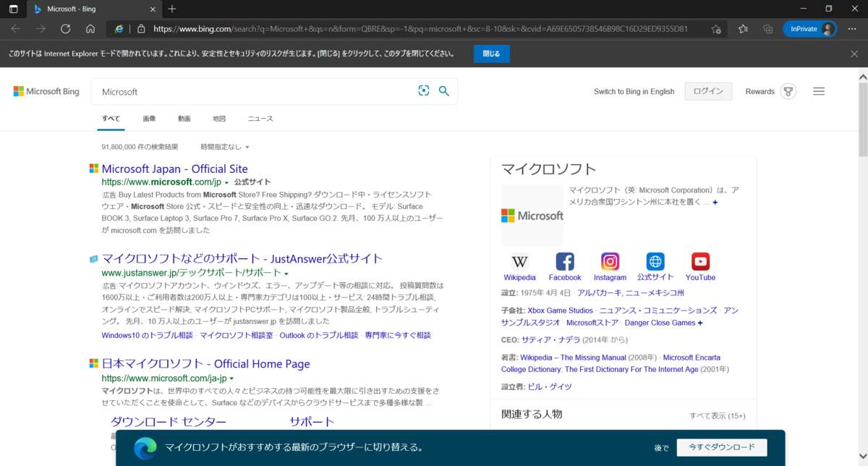Go to browser home page icon
Viewport: 868px width, 466px height.
tap(90, 29)
